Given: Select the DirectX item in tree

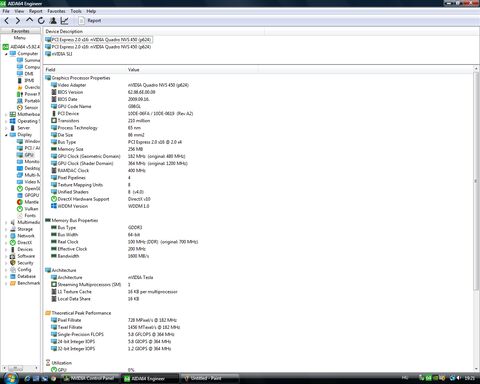Looking at the screenshot, I should coord(21,242).
